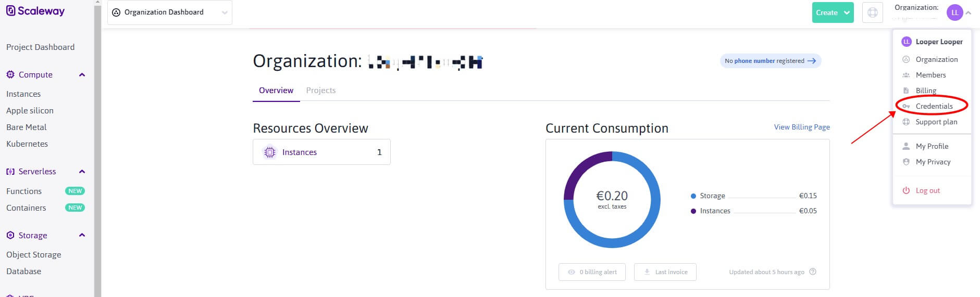Screen dimensions: 980x297
Task: Collapse the Storage sidebar section
Action: (x=82, y=235)
